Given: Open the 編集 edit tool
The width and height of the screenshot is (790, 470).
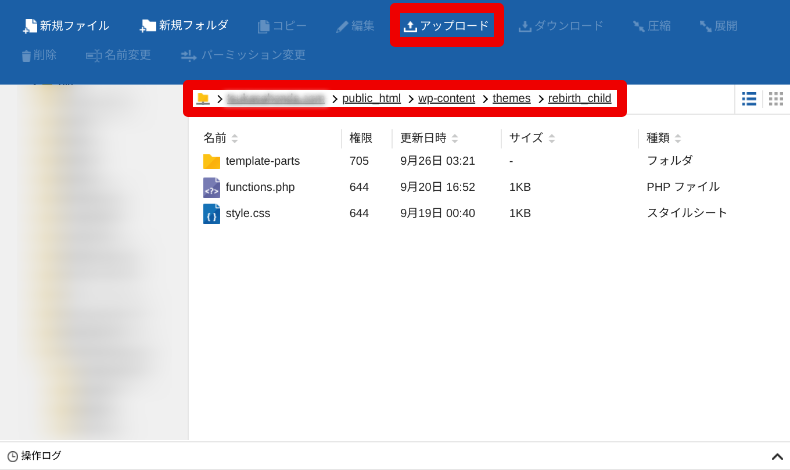Looking at the screenshot, I should [355, 26].
